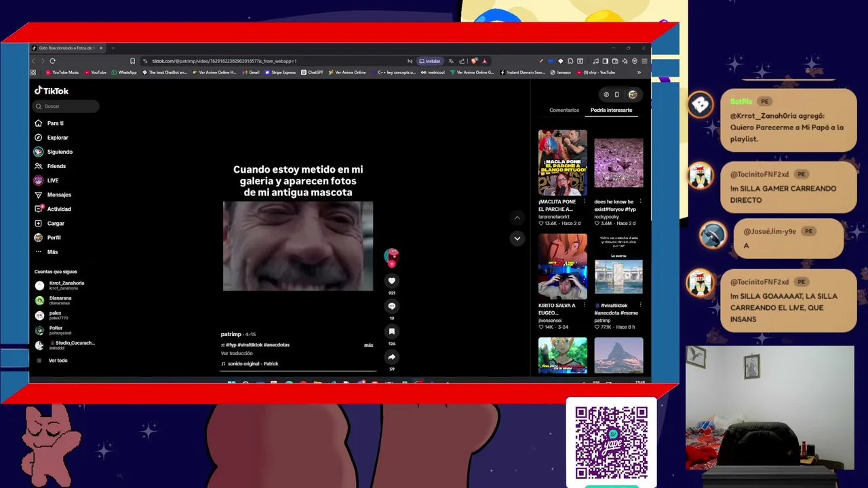Open the Gmail bookmark

251,73
